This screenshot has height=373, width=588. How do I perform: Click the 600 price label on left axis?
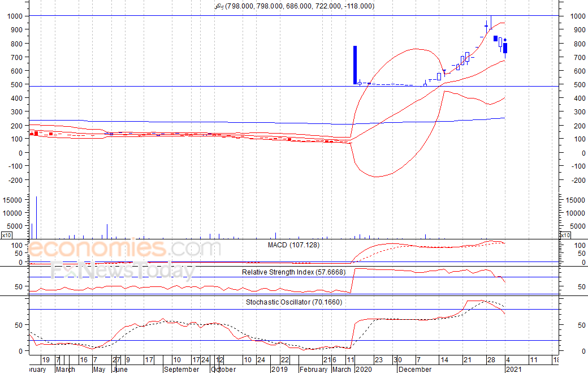click(17, 71)
